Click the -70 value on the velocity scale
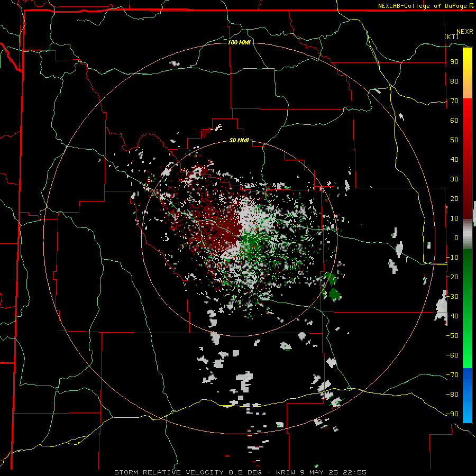The width and height of the screenshot is (476, 476). (452, 375)
